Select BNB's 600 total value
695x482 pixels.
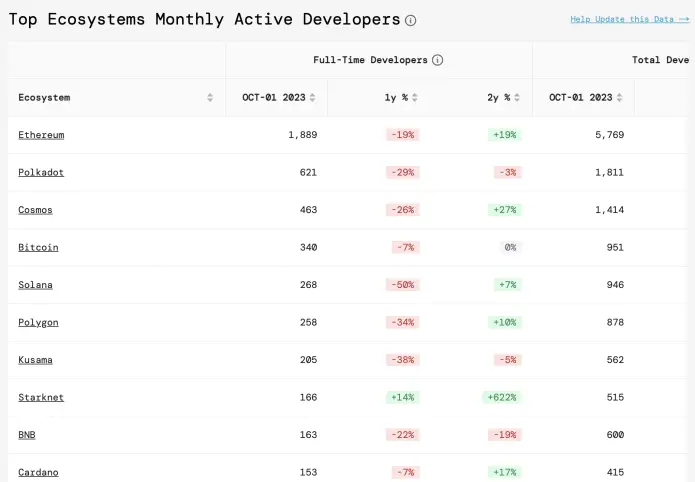[615, 435]
